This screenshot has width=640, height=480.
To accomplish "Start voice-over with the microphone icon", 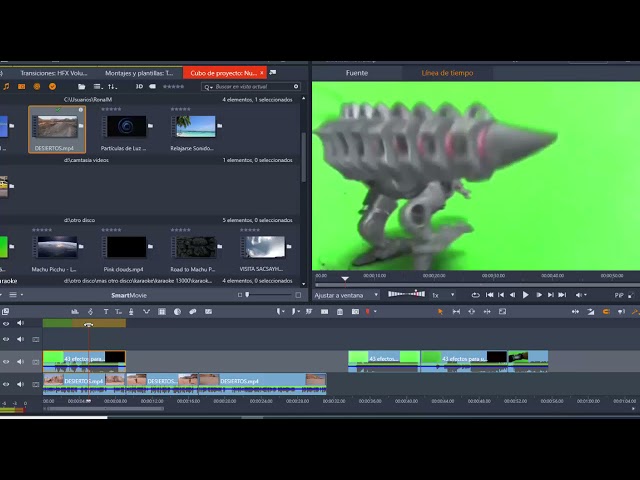I will [x=131, y=311].
